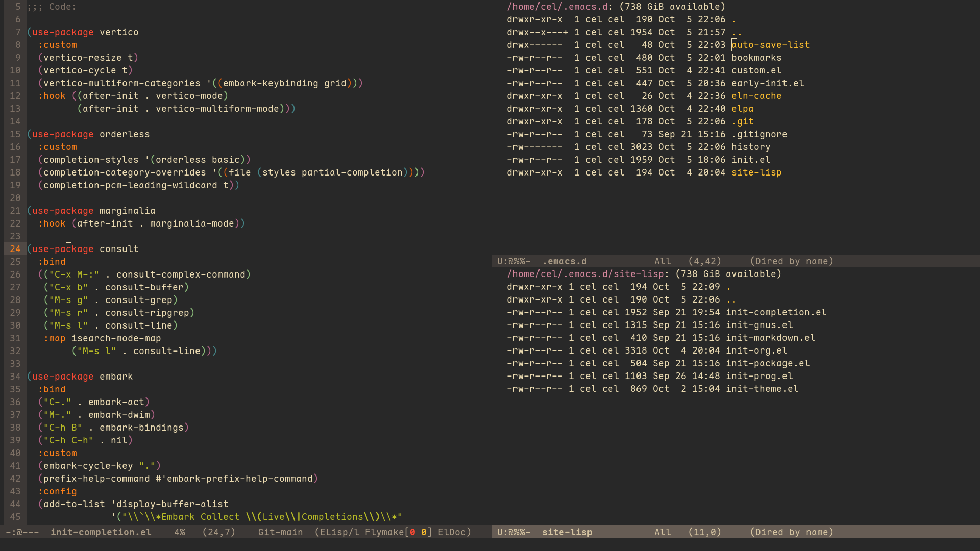This screenshot has width=980, height=551.
Task: Click the Git-main indicator in the mode line
Action: [280, 532]
